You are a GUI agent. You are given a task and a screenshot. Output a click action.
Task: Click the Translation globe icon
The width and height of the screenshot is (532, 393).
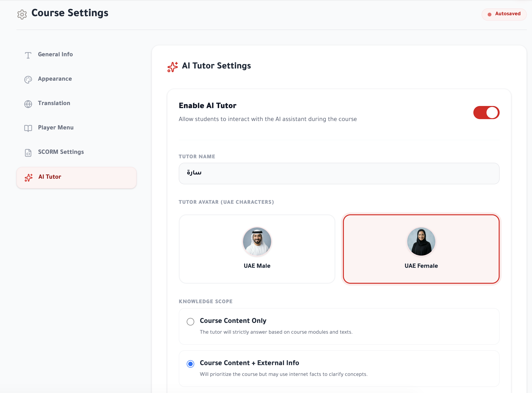tap(28, 104)
